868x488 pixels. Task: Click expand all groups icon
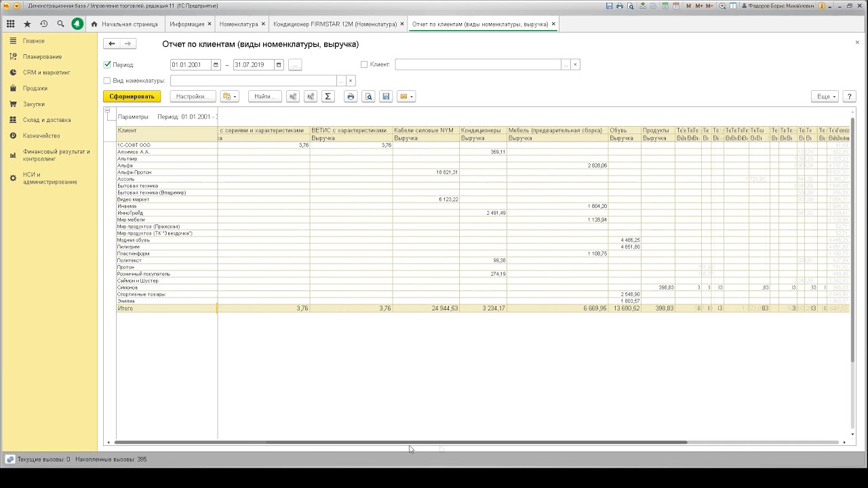(x=311, y=96)
